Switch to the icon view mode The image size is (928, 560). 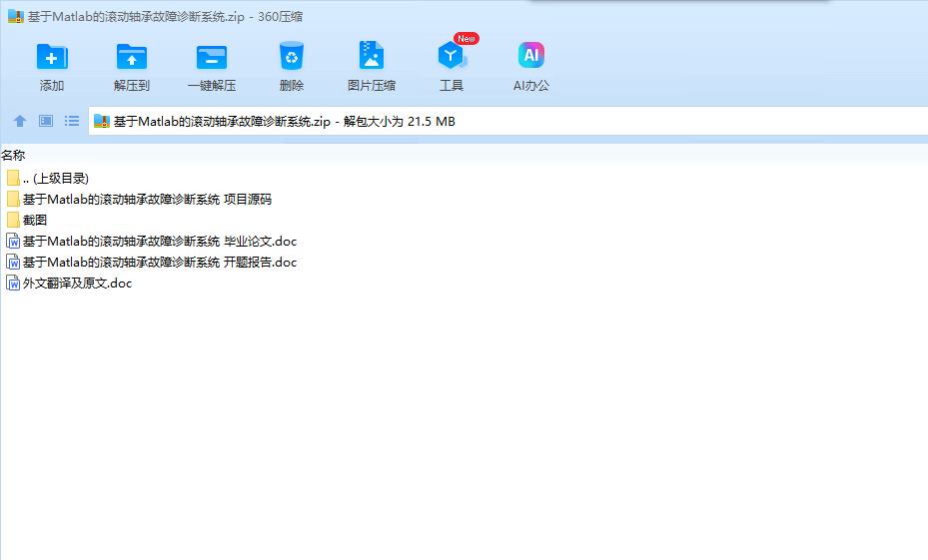click(x=46, y=121)
